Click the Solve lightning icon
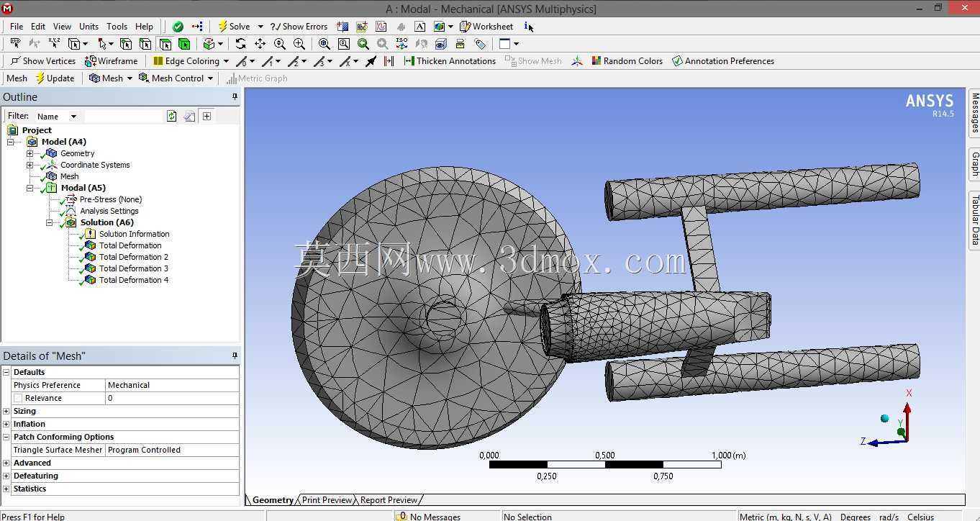Screen dimensions: 980x521 (x=223, y=27)
